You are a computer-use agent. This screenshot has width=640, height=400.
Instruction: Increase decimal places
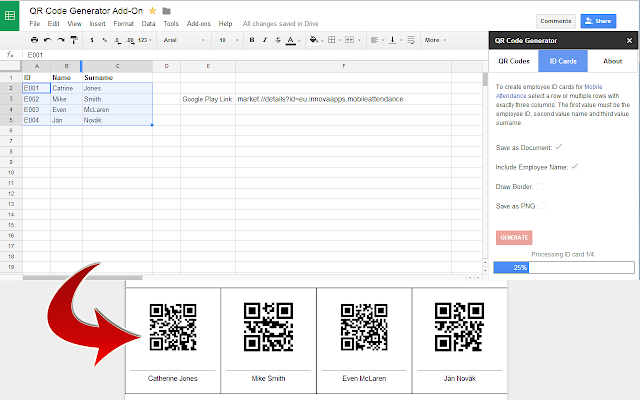(x=130, y=40)
